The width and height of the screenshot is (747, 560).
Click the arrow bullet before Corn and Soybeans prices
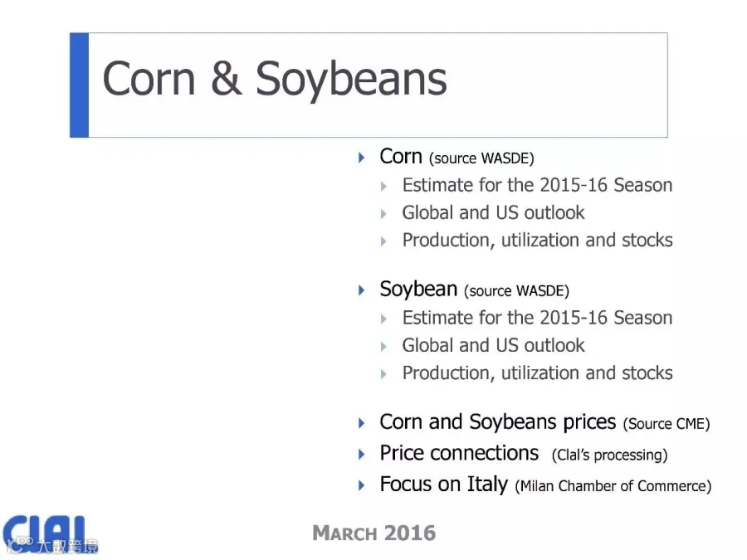point(362,423)
